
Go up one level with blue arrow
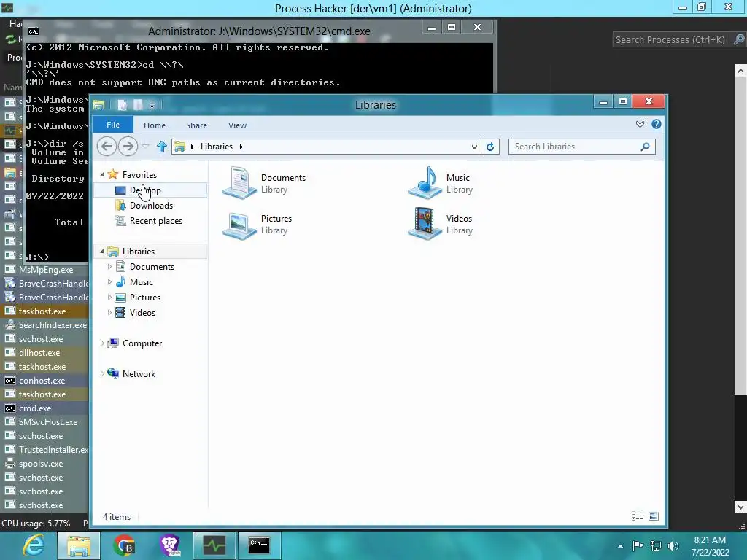pyautogui.click(x=162, y=146)
